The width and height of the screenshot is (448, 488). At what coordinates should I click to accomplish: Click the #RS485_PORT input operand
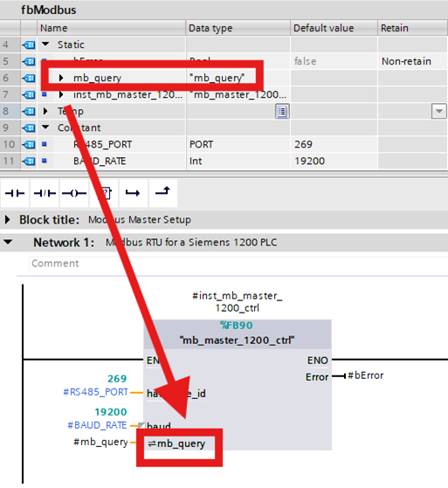click(95, 392)
